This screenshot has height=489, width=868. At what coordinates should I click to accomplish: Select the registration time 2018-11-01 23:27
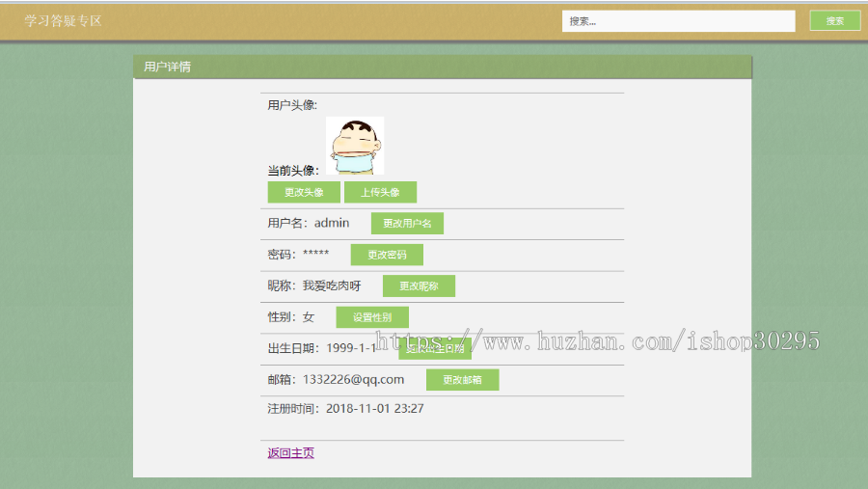(x=375, y=409)
